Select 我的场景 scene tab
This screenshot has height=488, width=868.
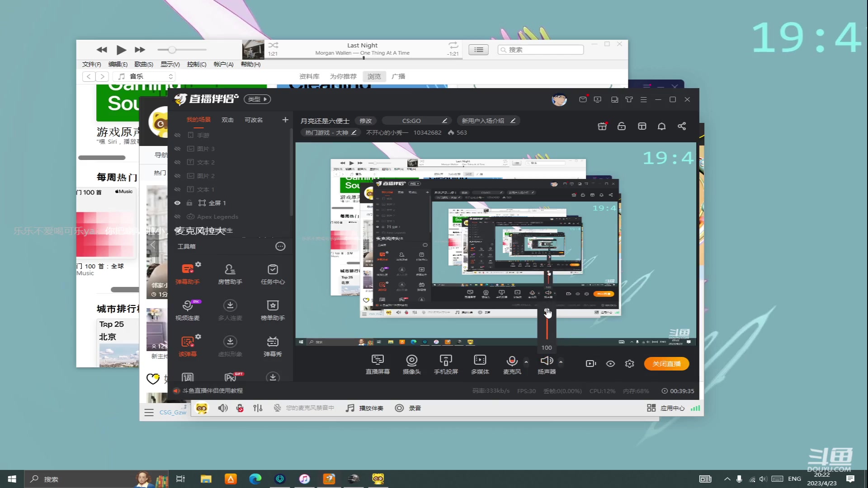(x=198, y=120)
